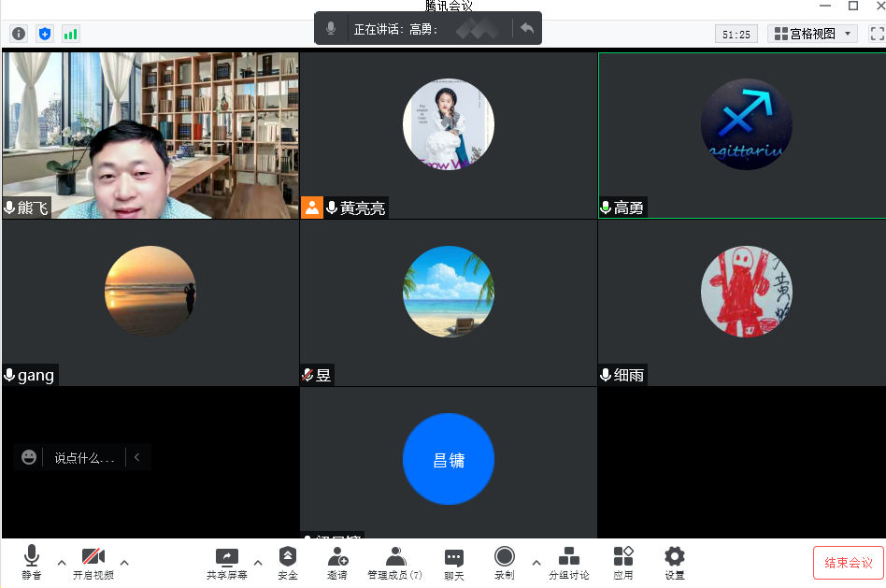This screenshot has width=886, height=588.
Task: Check the green network signal icon
Action: tap(71, 34)
